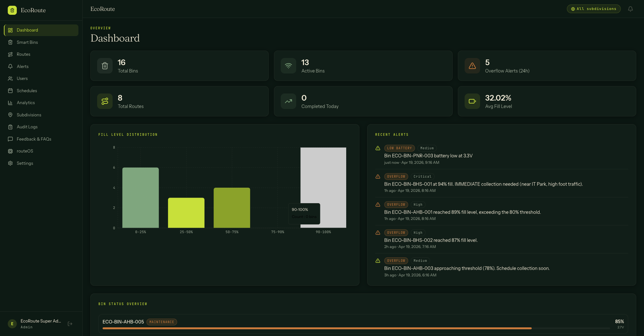The width and height of the screenshot is (644, 336).
Task: Click warning icon of the Critical overflow alert
Action: coord(378,176)
